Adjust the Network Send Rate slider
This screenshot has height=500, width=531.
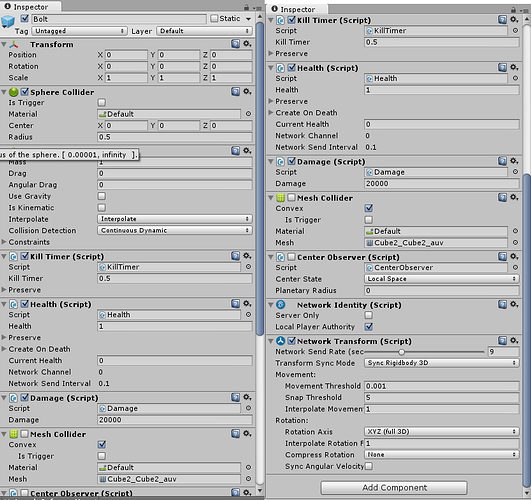click(x=401, y=352)
